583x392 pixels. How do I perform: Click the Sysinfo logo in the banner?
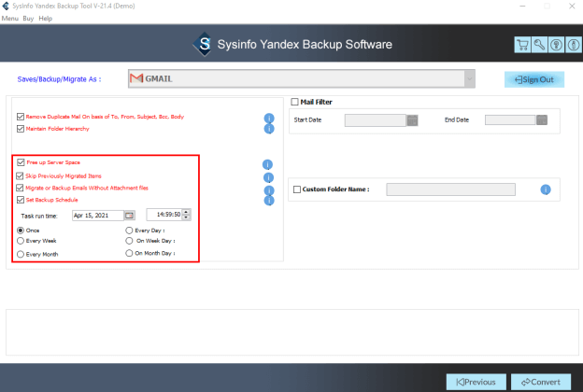point(204,44)
